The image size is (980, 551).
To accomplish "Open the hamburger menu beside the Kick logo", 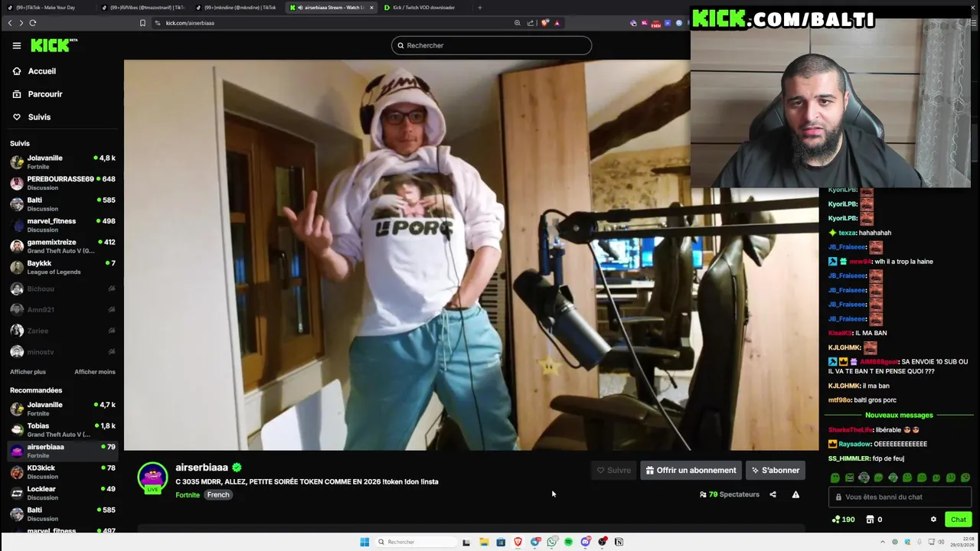I will [17, 45].
